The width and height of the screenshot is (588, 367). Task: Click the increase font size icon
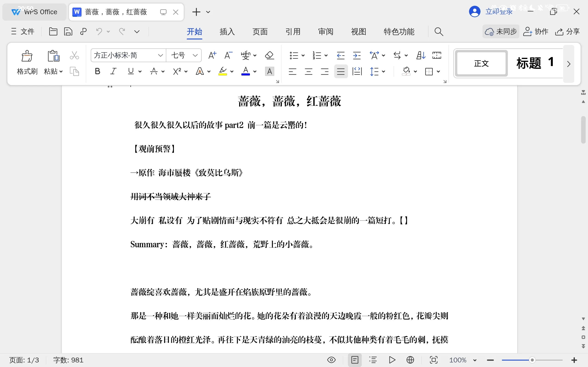pos(212,55)
